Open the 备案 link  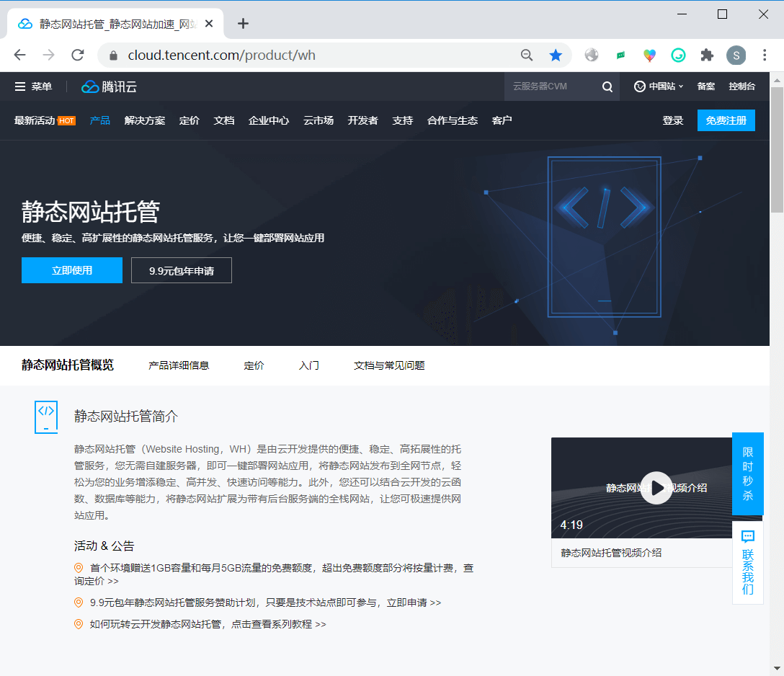(x=705, y=86)
